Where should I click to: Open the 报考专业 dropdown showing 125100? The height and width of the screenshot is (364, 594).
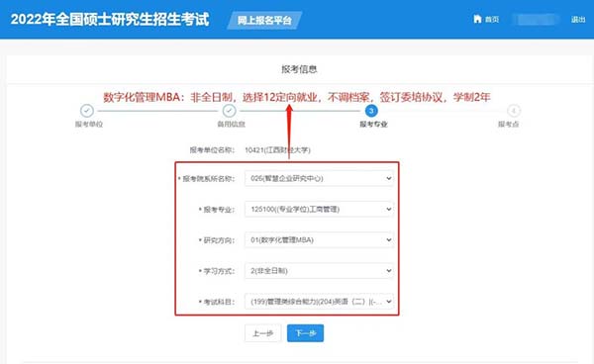tap(319, 209)
